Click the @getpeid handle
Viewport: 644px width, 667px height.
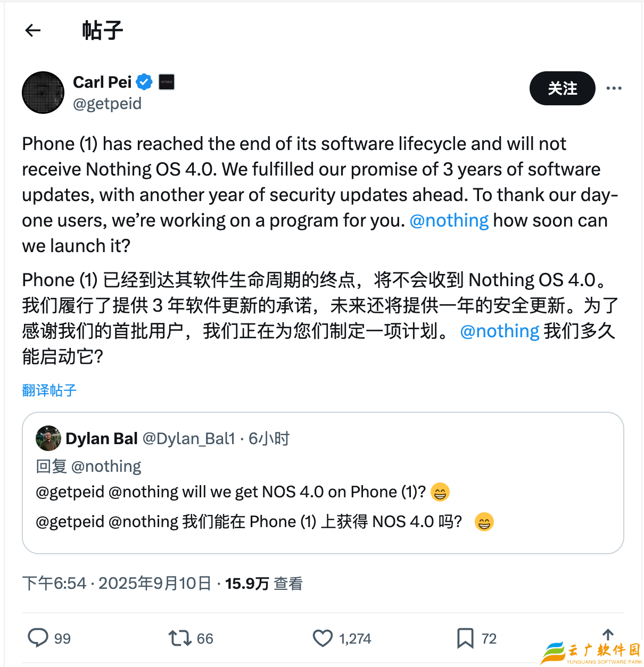click(x=108, y=103)
